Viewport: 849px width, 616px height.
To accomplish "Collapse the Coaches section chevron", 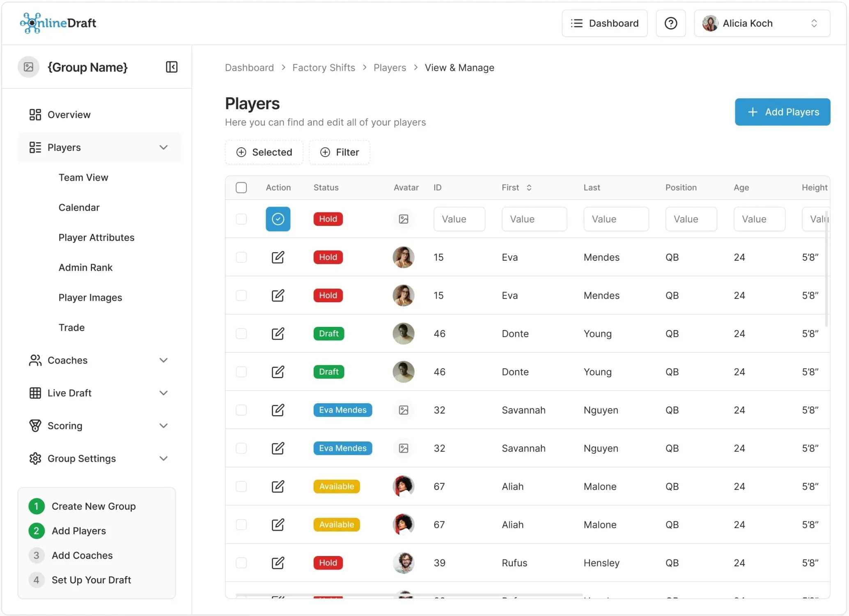I will tap(164, 360).
